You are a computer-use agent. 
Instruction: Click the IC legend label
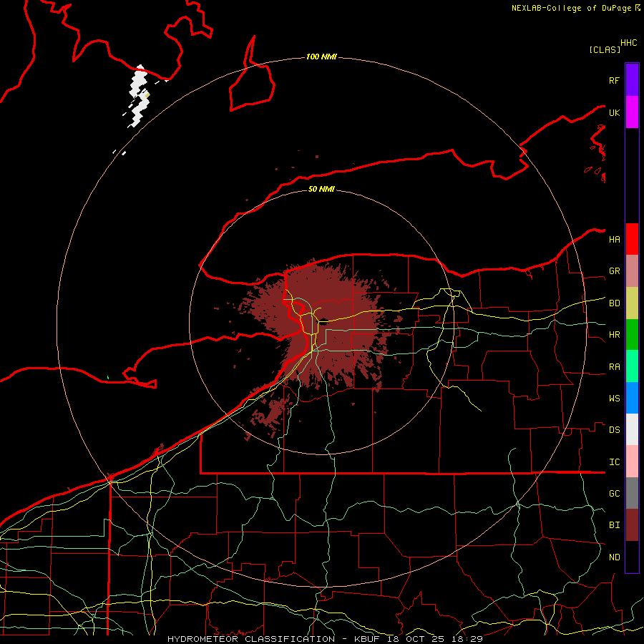click(x=614, y=462)
